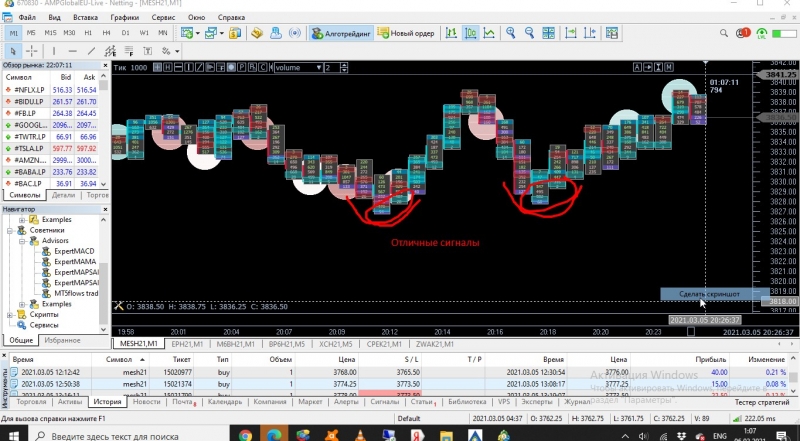The image size is (800, 441).
Task: Toggle the H button in chart panel
Action: [x=168, y=67]
